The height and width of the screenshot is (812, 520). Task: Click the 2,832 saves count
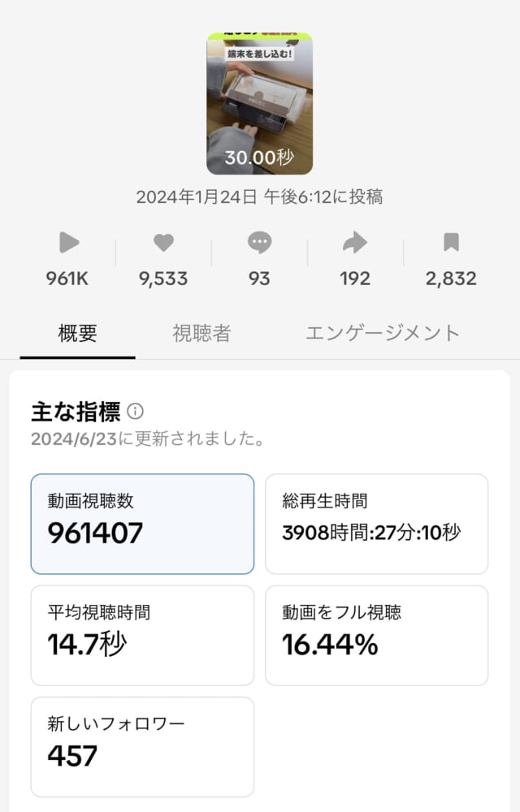click(451, 279)
